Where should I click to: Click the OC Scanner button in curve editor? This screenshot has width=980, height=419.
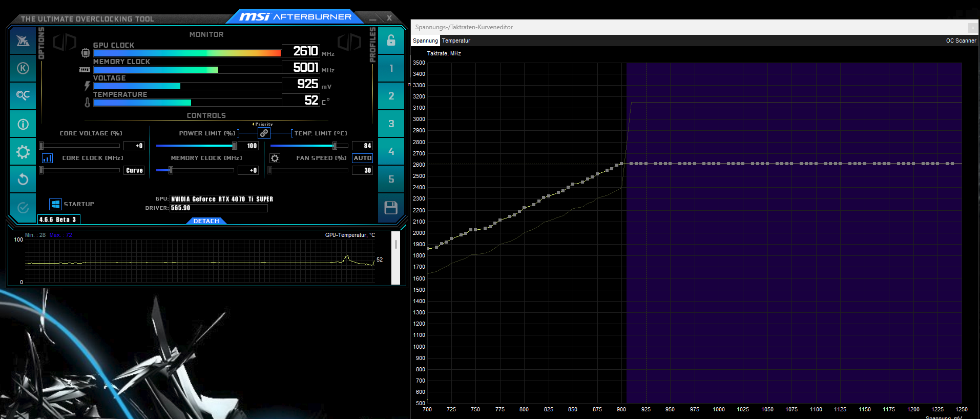point(961,41)
